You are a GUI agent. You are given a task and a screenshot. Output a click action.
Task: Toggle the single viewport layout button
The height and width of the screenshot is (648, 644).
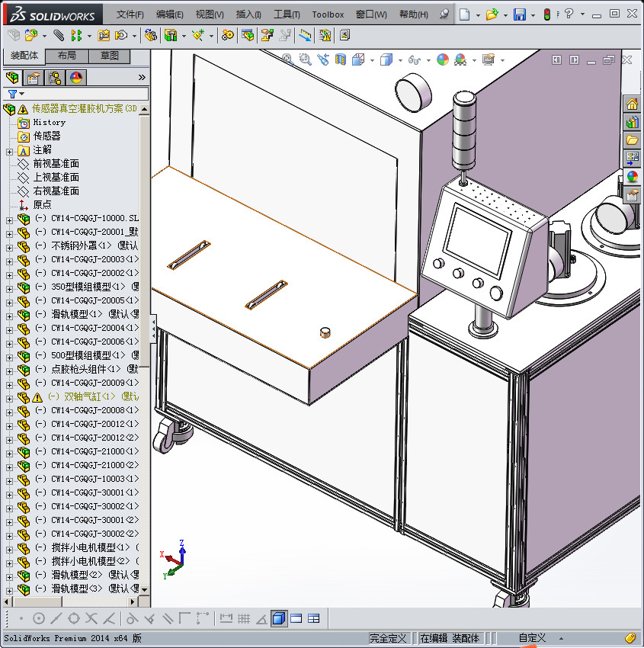296,618
